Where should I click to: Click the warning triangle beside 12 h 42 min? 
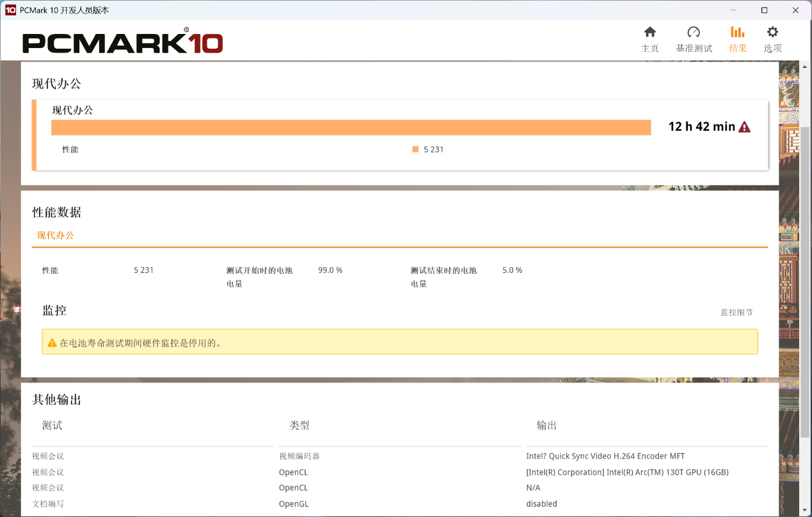[744, 126]
